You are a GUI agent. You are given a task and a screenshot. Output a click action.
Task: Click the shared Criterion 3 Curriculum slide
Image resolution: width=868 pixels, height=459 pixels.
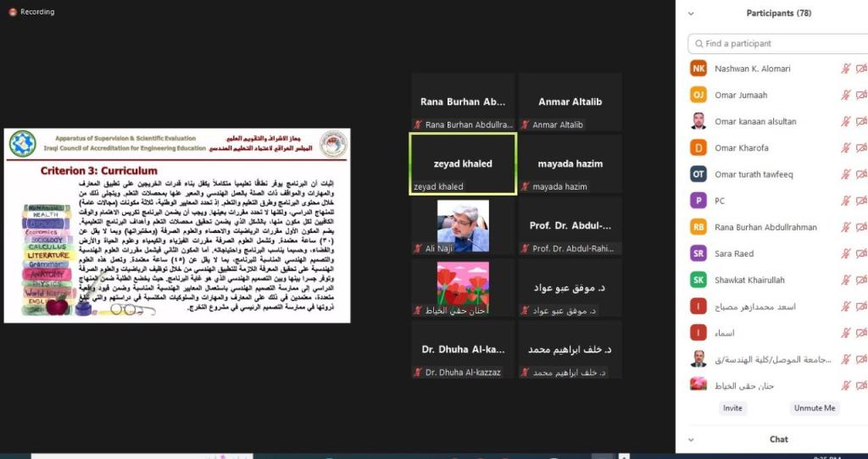tap(176, 225)
